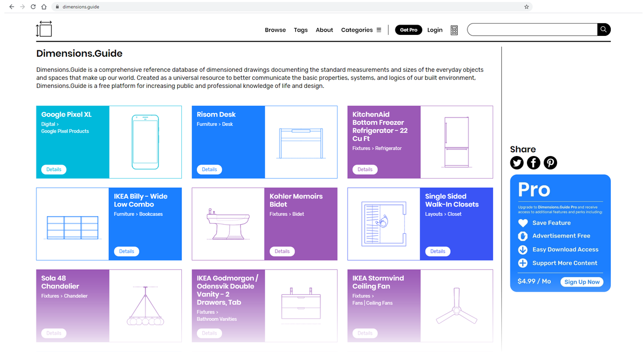Viewport: 644px width, 355px height.
Task: Click the search magnifier button
Action: (604, 29)
